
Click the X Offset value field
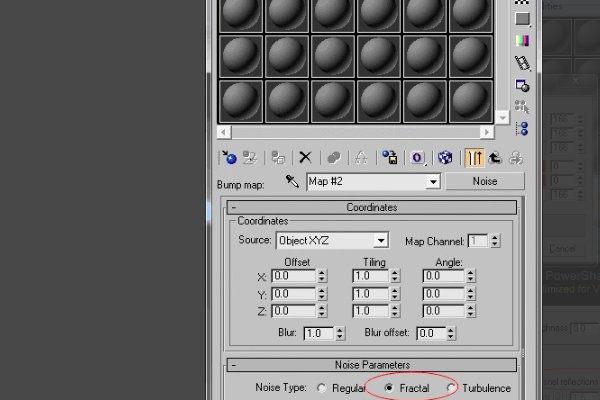(x=293, y=276)
